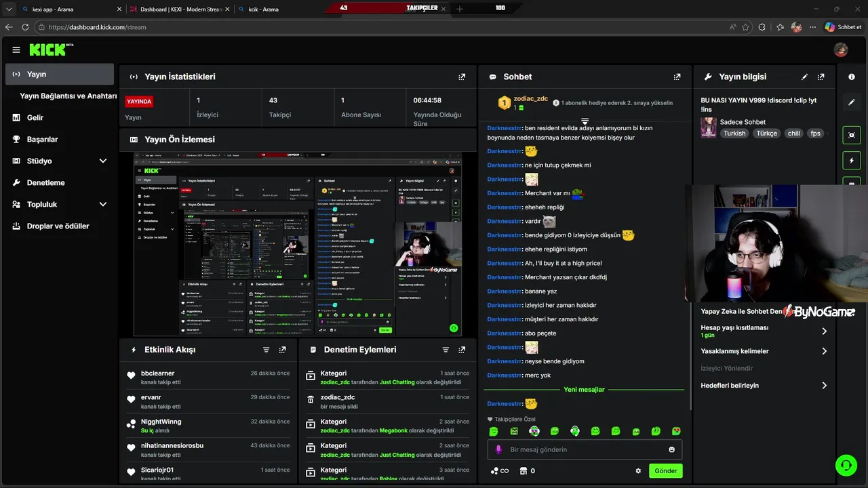
Task: Open the info icon in the right rail
Action: coord(852,77)
